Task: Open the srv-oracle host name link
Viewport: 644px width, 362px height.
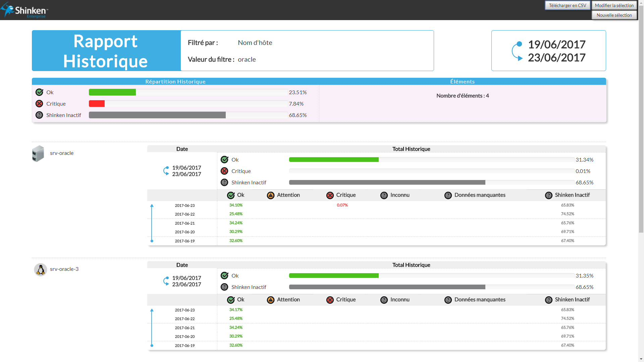Action: [x=62, y=153]
